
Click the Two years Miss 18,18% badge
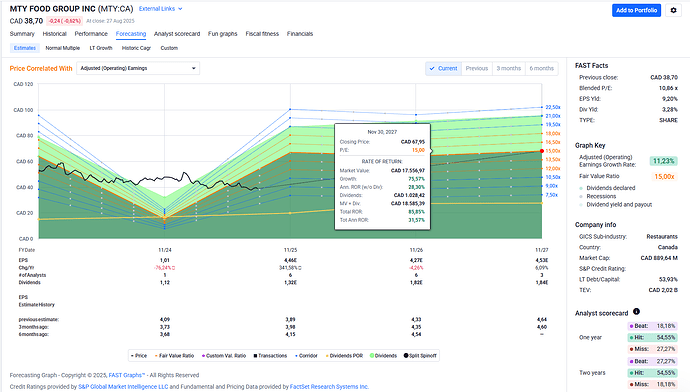(652, 384)
